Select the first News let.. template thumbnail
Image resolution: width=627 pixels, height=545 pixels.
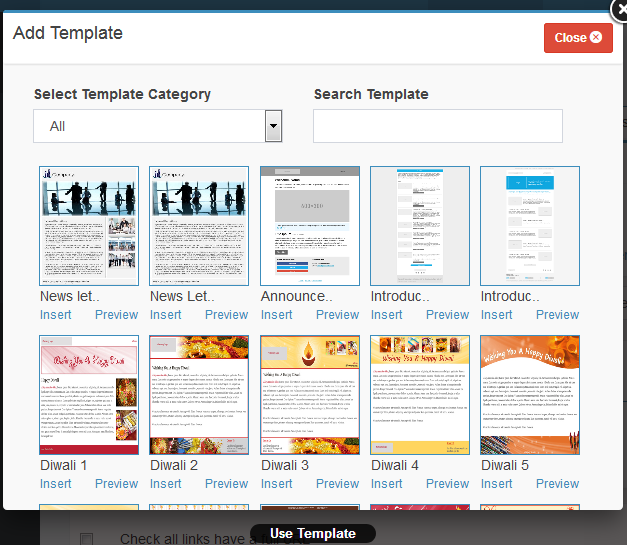[89, 226]
